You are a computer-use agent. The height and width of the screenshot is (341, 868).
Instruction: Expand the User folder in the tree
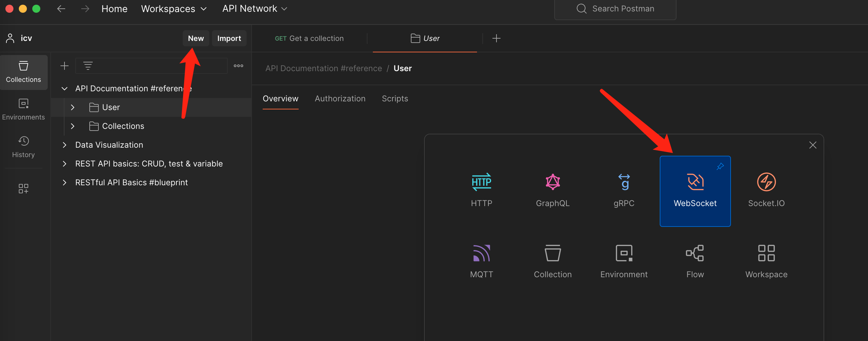coord(73,107)
